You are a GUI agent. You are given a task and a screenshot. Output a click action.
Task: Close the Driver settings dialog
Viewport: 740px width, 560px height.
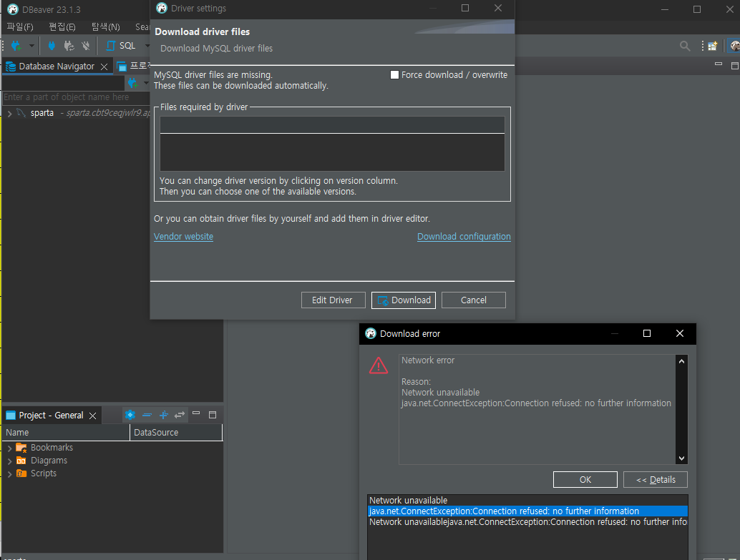[498, 8]
